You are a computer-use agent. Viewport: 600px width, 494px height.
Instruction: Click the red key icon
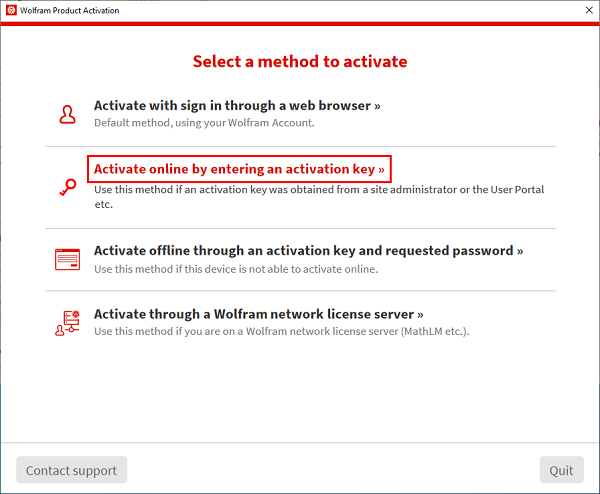(68, 187)
